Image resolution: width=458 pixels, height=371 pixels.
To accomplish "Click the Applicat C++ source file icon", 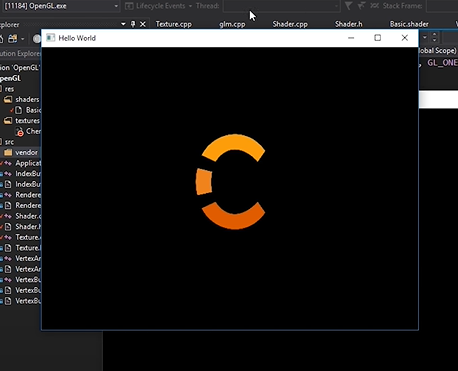I will pos(8,163).
